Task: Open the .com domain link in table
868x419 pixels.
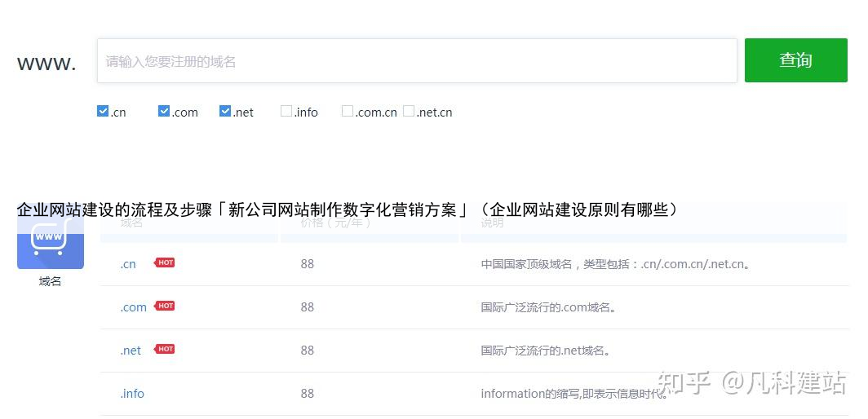Action: pos(133,307)
